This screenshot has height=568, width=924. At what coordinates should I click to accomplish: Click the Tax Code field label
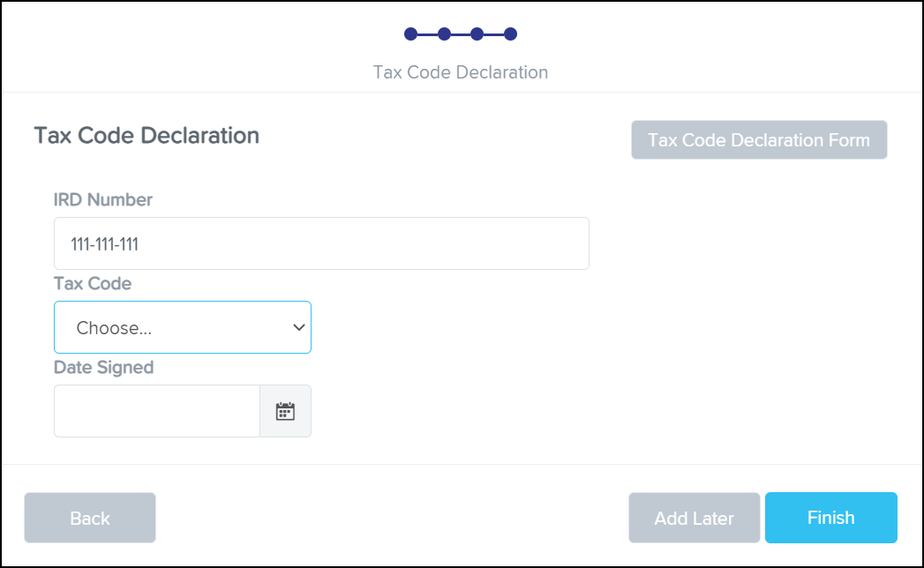(93, 284)
